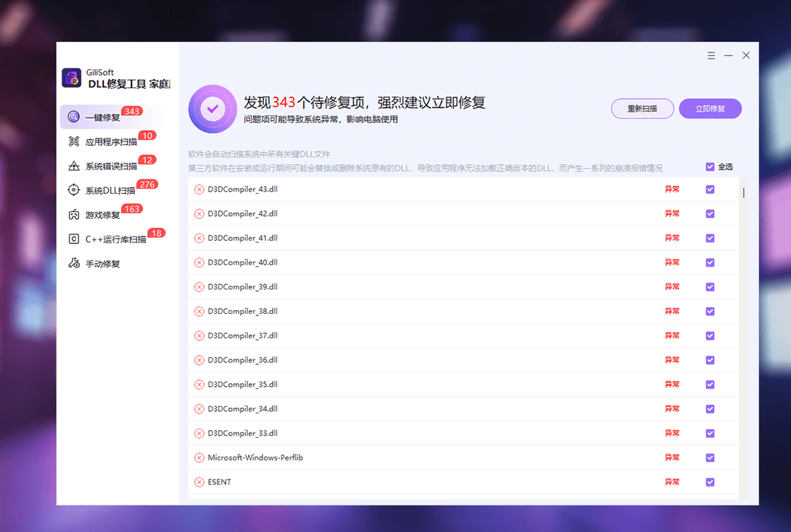This screenshot has height=532, width=791.
Task: Click the system error scan warning icon
Action: pos(74,166)
